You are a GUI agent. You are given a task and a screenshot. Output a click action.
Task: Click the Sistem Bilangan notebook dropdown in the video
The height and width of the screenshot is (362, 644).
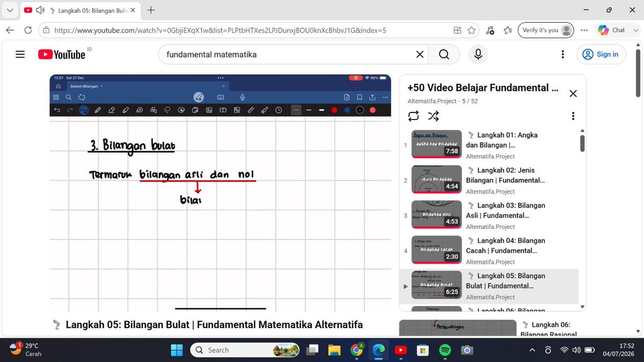86,86
